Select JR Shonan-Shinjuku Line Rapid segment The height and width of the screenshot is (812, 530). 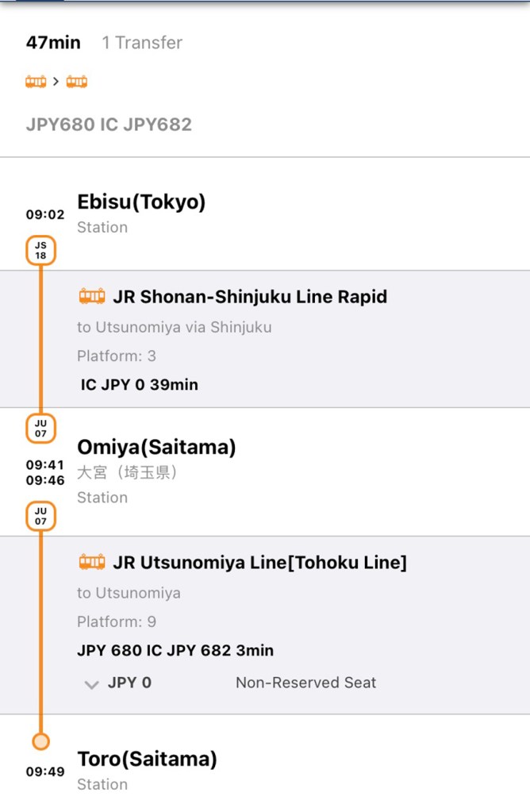250,297
